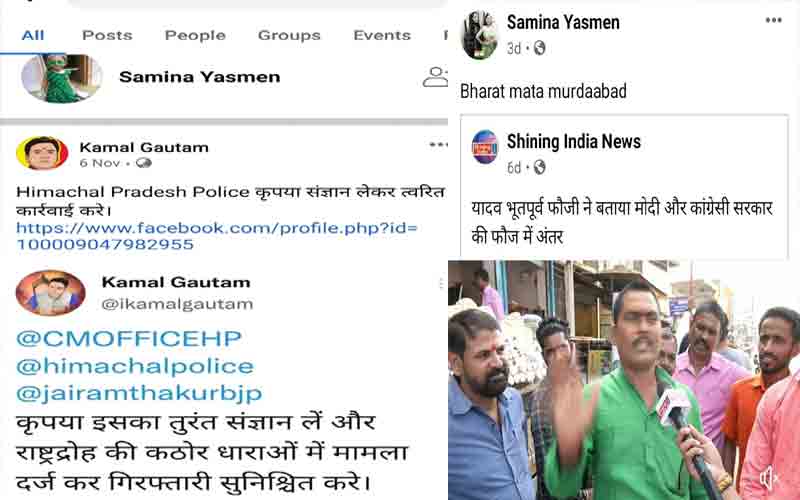Click the globe privacy icon next to 3d

539,48
